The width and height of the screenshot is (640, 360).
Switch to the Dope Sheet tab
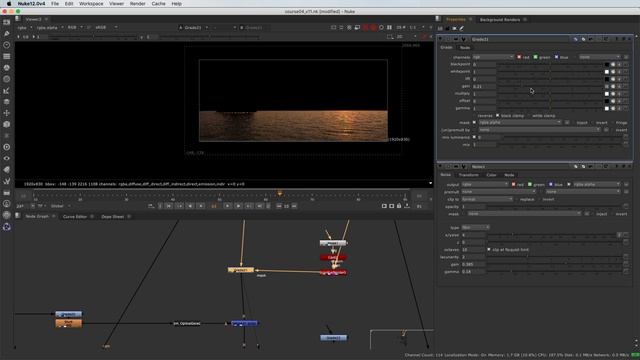click(112, 216)
